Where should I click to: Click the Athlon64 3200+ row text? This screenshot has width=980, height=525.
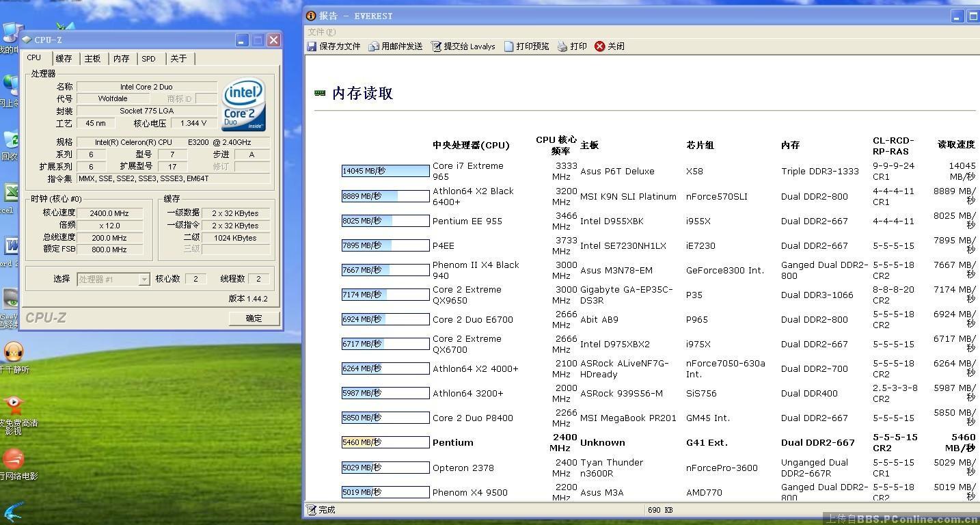pyautogui.click(x=468, y=393)
